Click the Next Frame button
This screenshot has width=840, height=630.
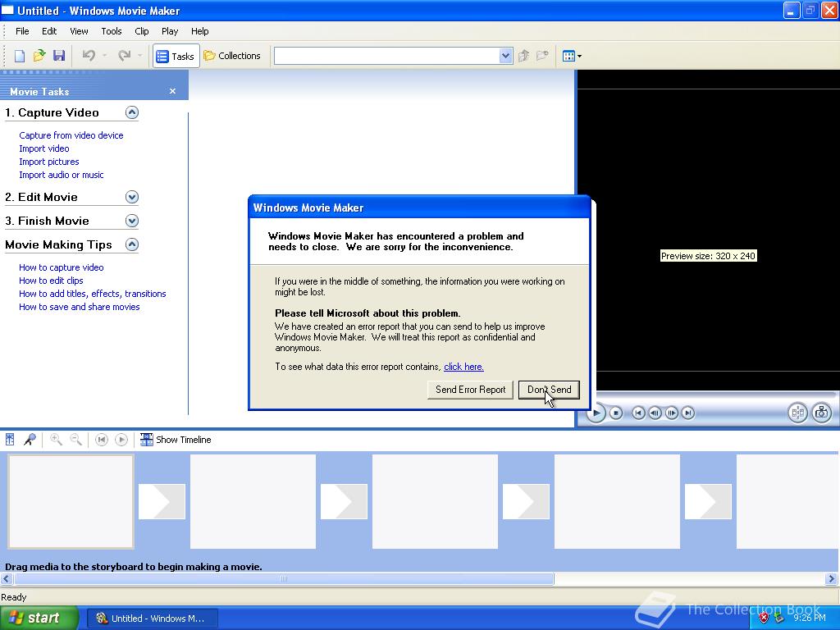pos(671,413)
